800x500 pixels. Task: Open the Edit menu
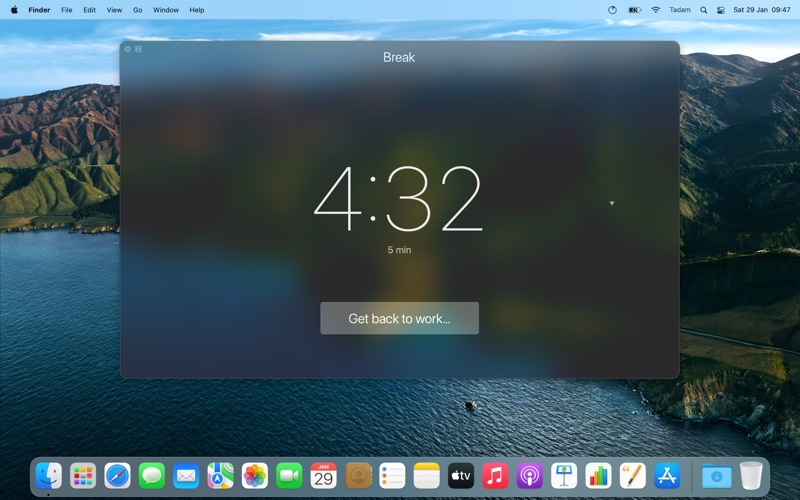(89, 10)
